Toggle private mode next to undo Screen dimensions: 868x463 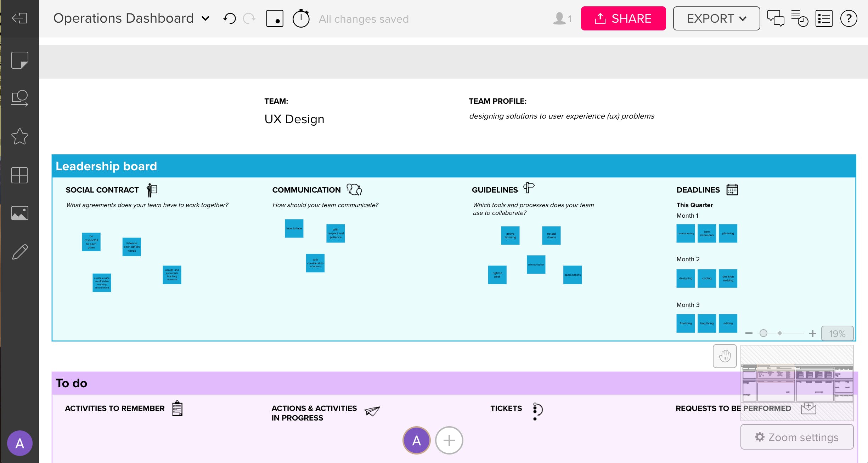pyautogui.click(x=275, y=18)
